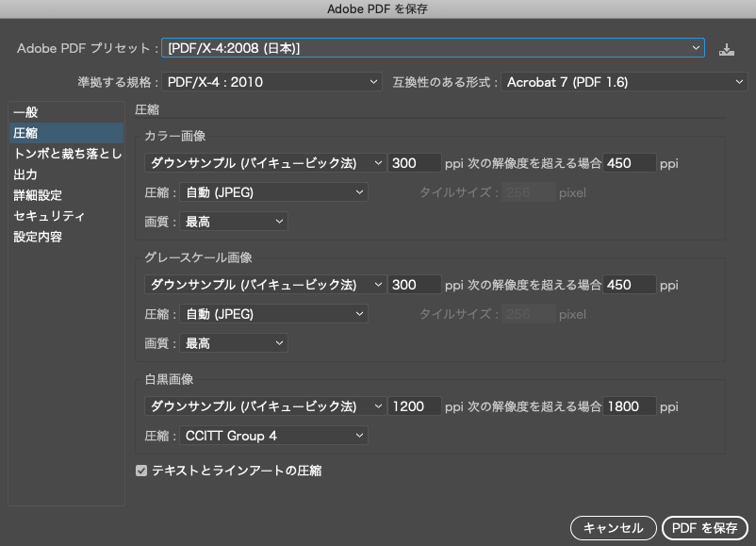Click グレースケール画像 450 ppi threshold field
This screenshot has height=546, width=756.
tap(629, 285)
